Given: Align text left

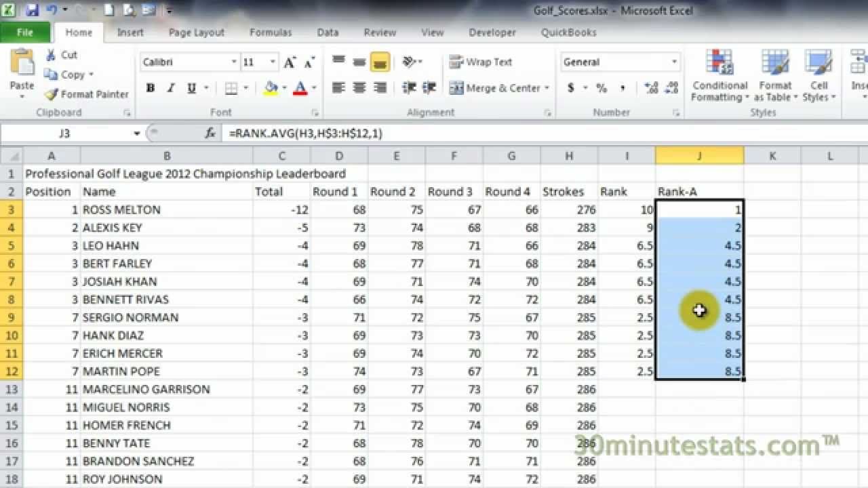Looking at the screenshot, I should pyautogui.click(x=339, y=88).
